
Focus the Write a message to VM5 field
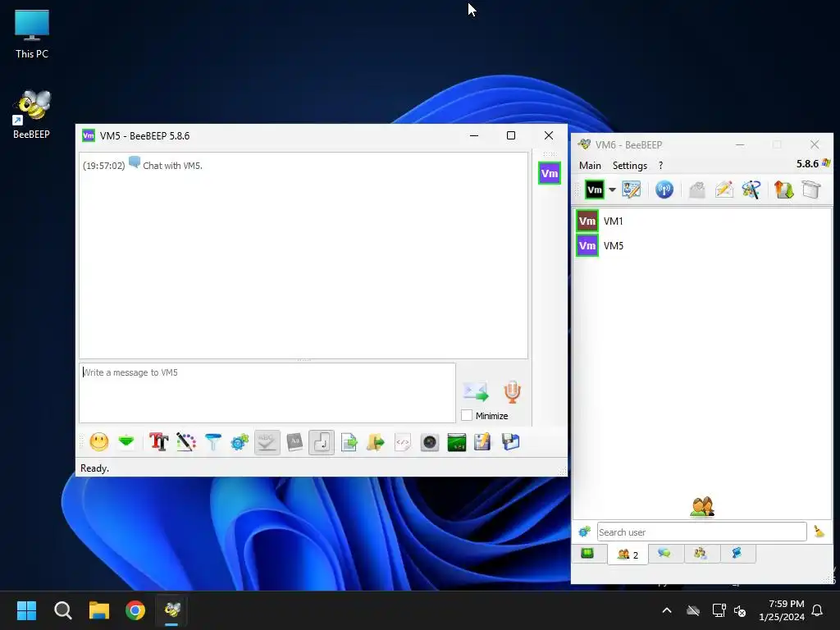(x=267, y=393)
